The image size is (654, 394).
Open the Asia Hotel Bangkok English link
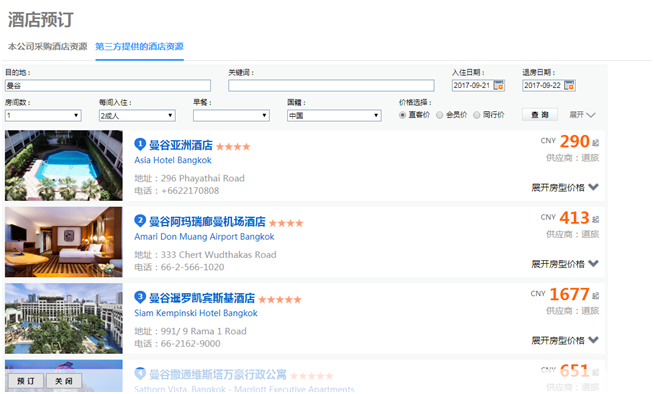click(173, 160)
